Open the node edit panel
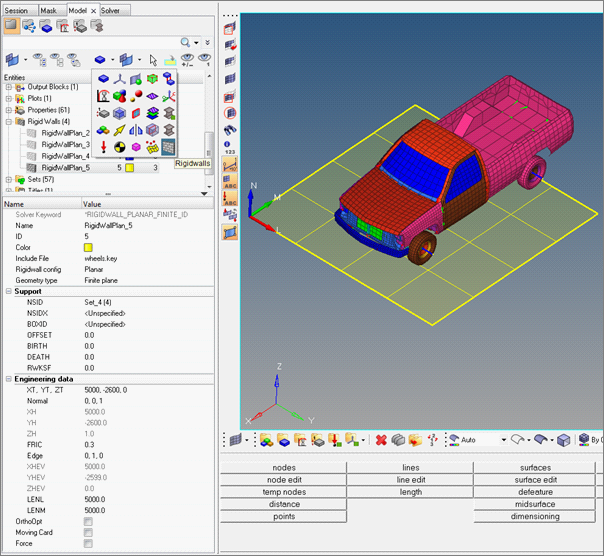The height and width of the screenshot is (556, 604). (284, 480)
